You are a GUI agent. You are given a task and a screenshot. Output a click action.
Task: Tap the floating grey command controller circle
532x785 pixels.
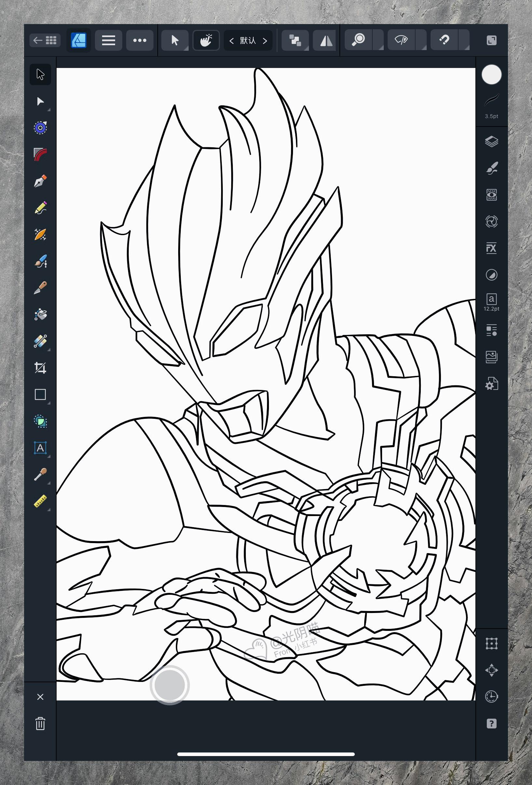[x=169, y=685]
